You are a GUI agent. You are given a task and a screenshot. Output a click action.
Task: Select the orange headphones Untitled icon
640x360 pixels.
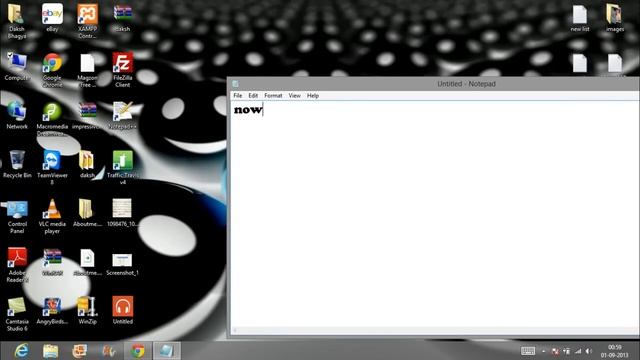click(122, 310)
